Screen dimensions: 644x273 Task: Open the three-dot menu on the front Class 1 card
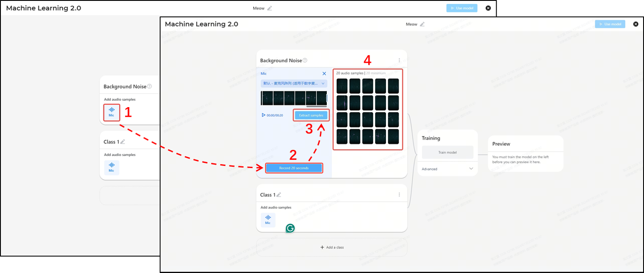pyautogui.click(x=399, y=195)
